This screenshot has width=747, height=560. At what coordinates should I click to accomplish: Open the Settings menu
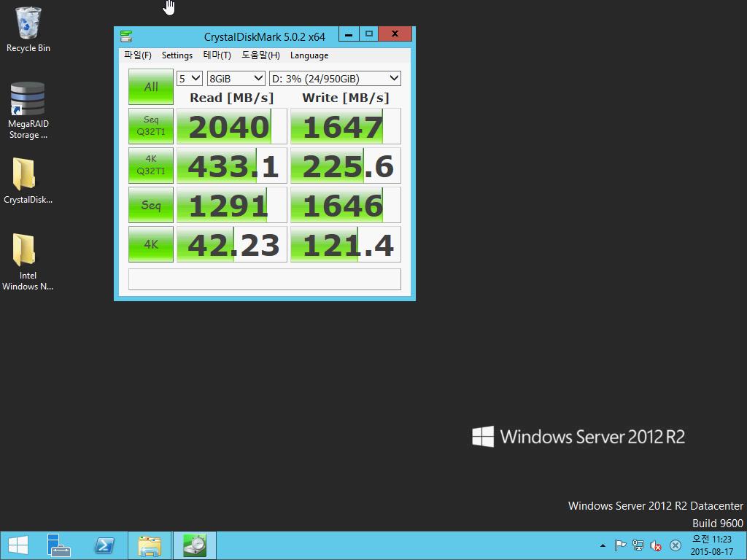[x=177, y=55]
